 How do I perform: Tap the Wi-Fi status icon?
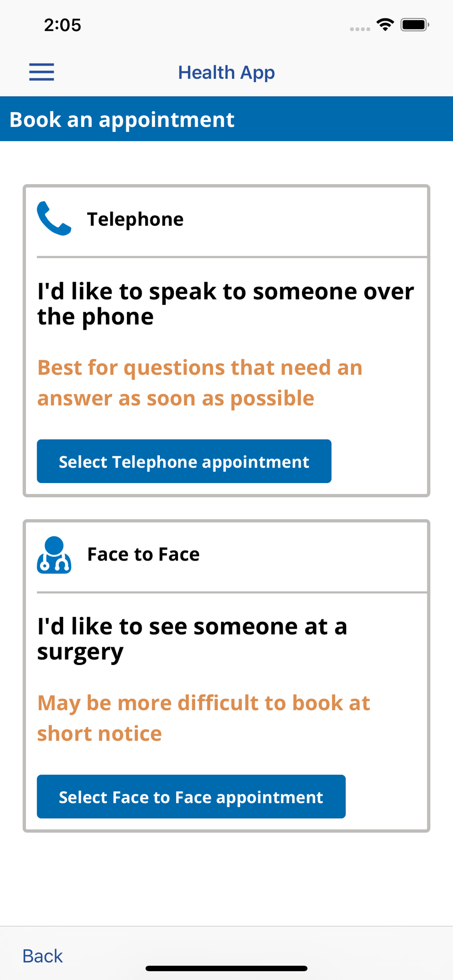(x=385, y=24)
